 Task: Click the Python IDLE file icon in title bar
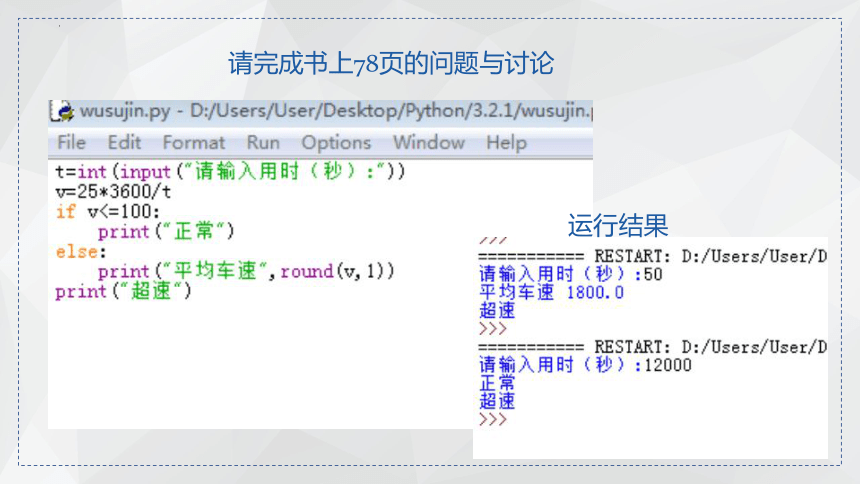pos(62,111)
